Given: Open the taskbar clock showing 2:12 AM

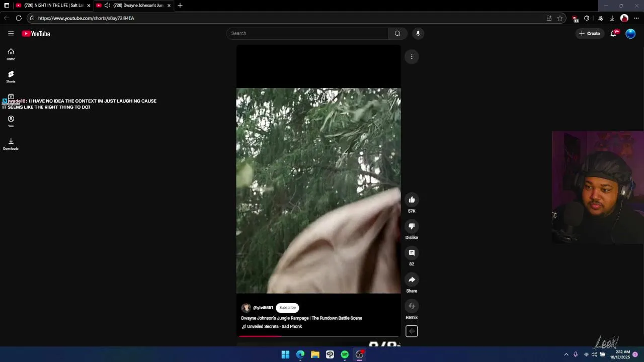Looking at the screenshot, I should pyautogui.click(x=620, y=354).
